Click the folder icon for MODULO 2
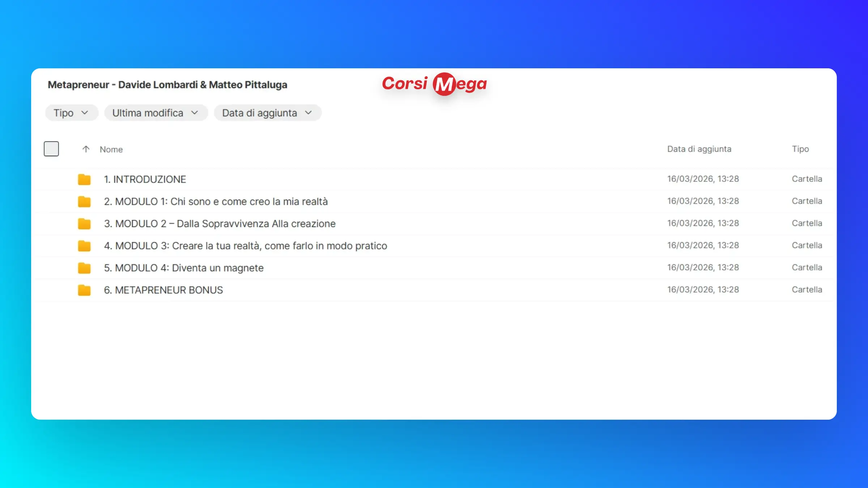This screenshot has height=488, width=868. pos(84,224)
